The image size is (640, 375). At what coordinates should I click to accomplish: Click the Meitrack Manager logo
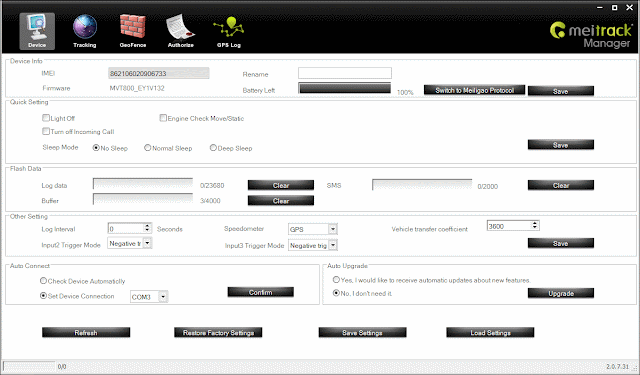click(x=591, y=35)
